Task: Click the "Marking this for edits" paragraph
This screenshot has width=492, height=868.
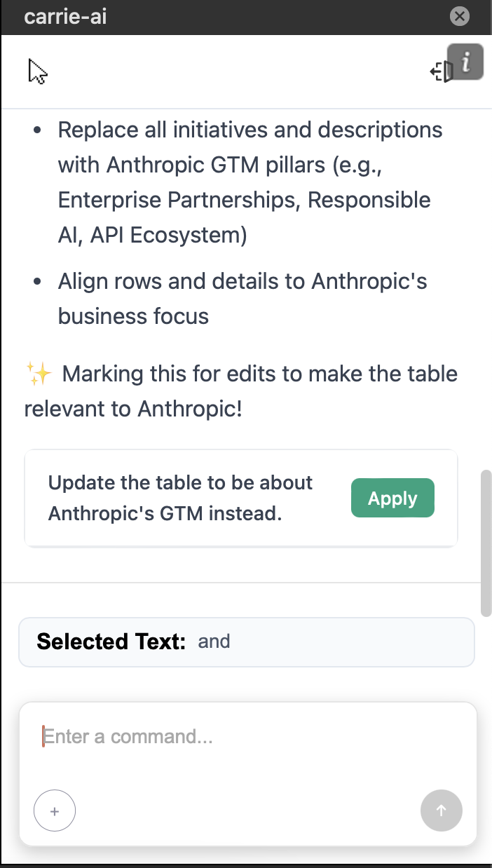Action: tap(241, 391)
